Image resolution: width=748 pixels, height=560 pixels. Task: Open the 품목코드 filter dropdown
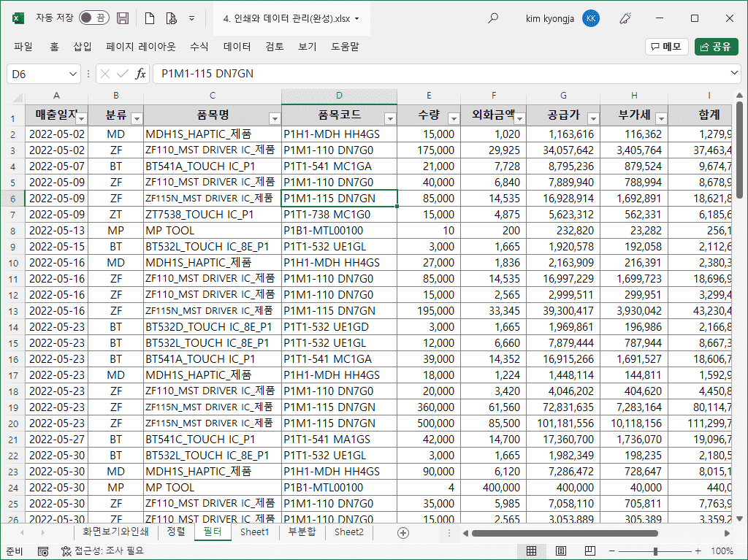(390, 118)
